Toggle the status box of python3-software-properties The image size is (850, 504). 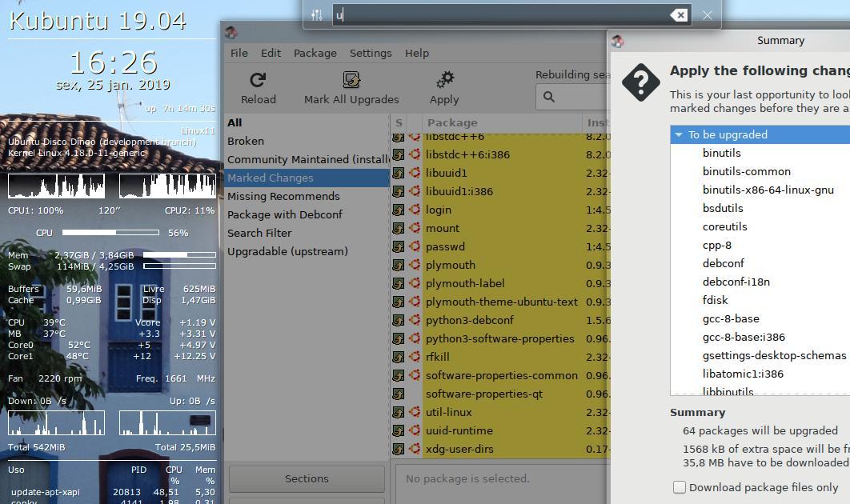click(399, 338)
